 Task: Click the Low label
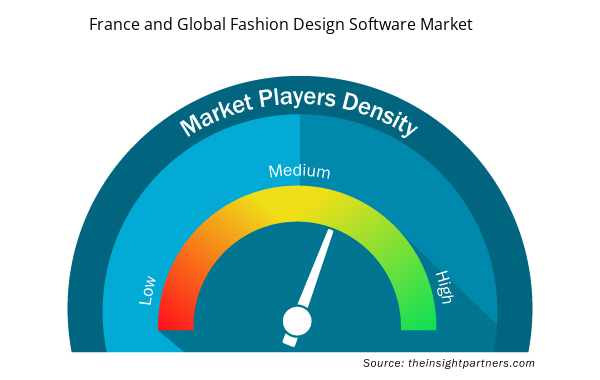click(x=147, y=290)
